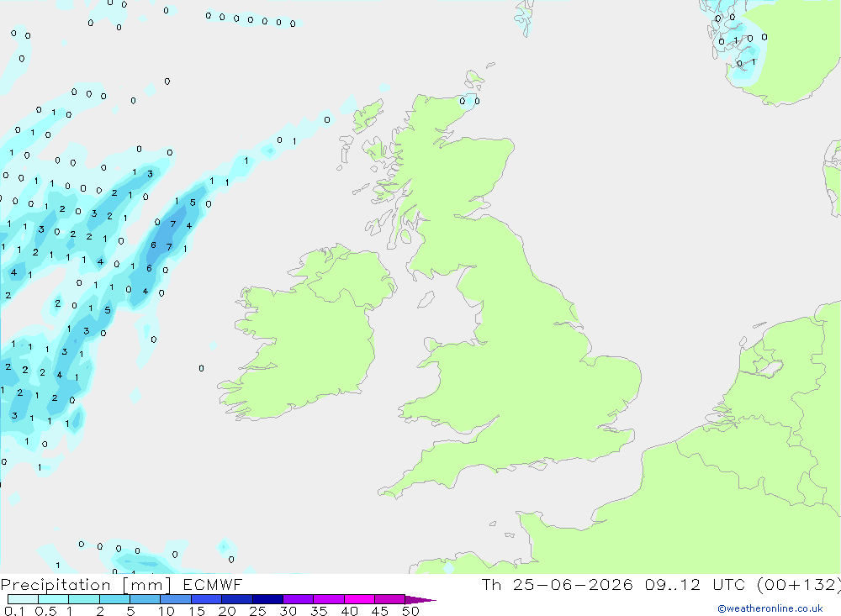Viewport: 841px width, 616px height.
Task: Click the 'Precipitation' title word
Action: pos(56,585)
